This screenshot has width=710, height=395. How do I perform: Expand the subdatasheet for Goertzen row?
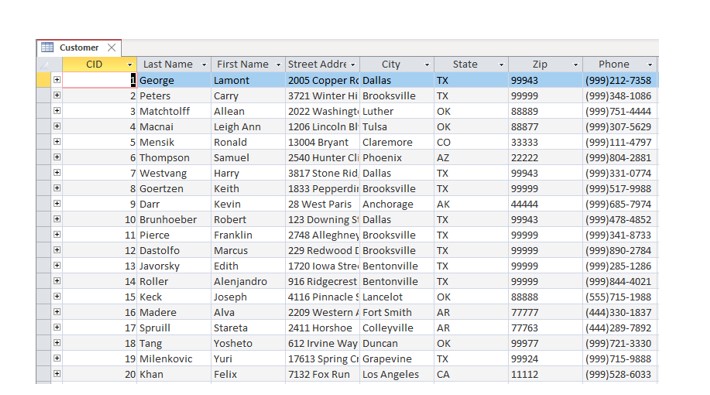click(57, 188)
